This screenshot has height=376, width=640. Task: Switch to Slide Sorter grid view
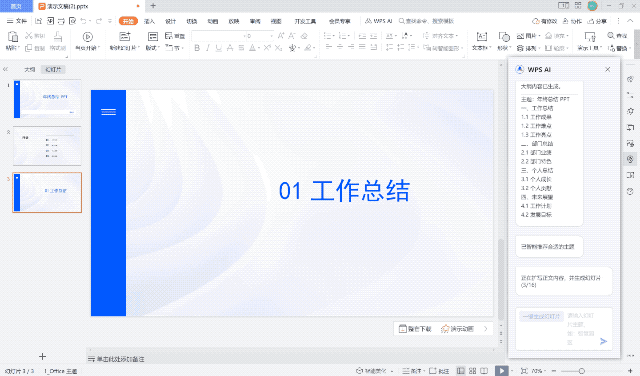pos(473,371)
